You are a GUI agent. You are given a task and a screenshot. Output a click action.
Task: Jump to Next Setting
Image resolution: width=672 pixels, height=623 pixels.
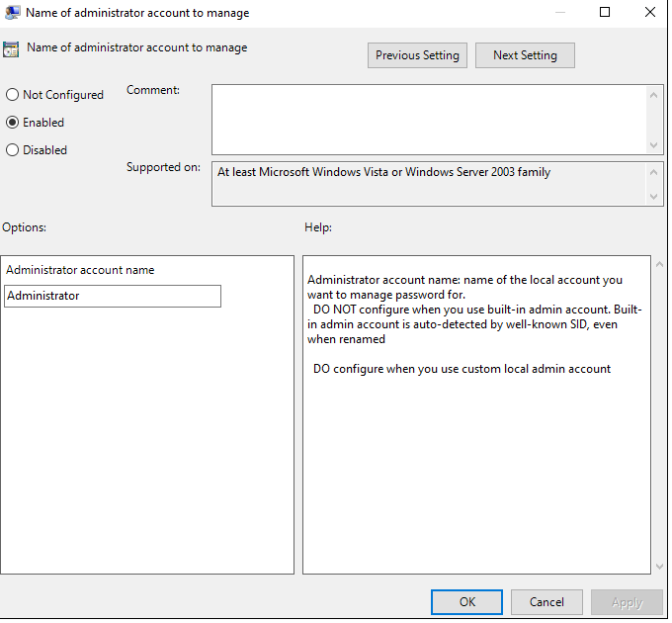coord(525,55)
